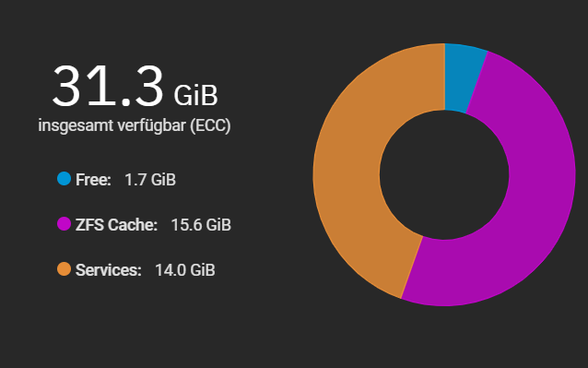Click the GiB unit beside 31.3
Image resolution: width=588 pixels, height=368 pixels.
point(195,95)
